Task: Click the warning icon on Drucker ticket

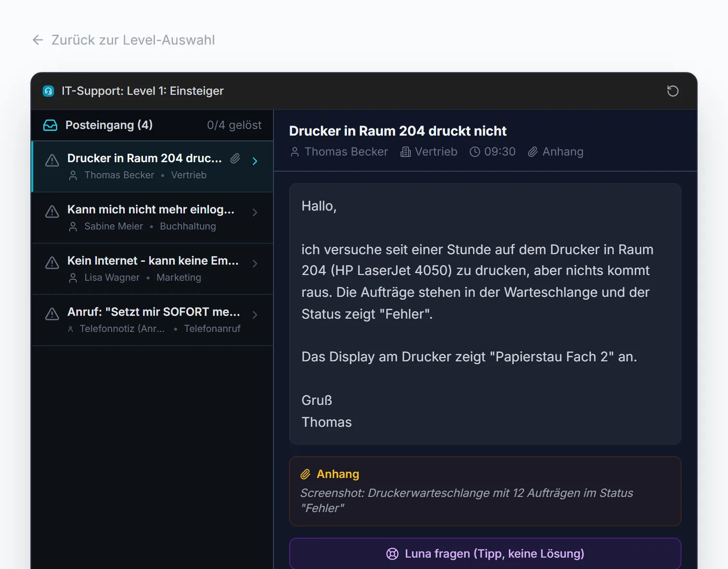Action: pyautogui.click(x=52, y=161)
